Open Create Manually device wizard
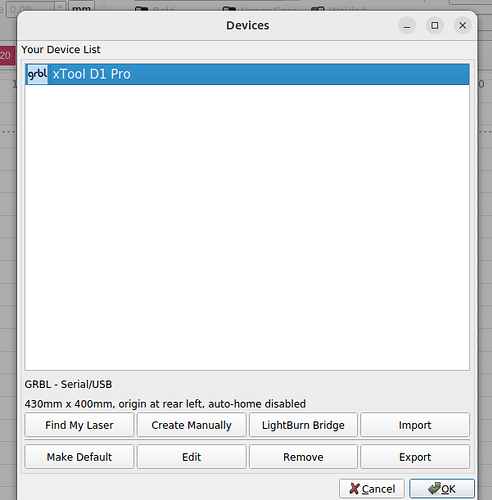 click(x=191, y=425)
